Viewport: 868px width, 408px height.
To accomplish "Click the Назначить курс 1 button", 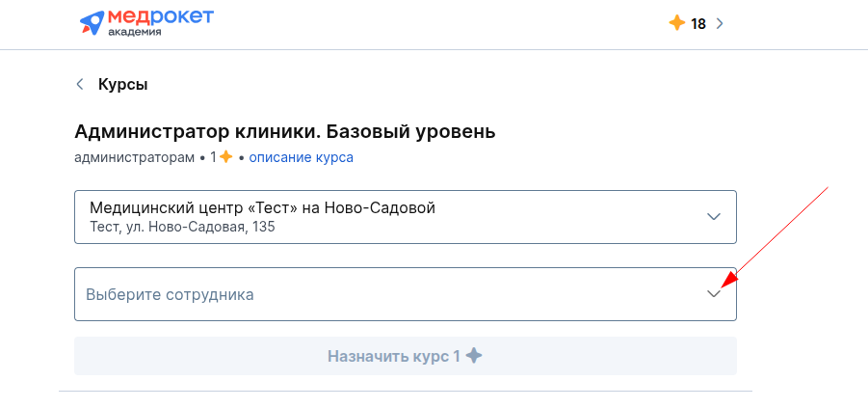I will 406,356.
